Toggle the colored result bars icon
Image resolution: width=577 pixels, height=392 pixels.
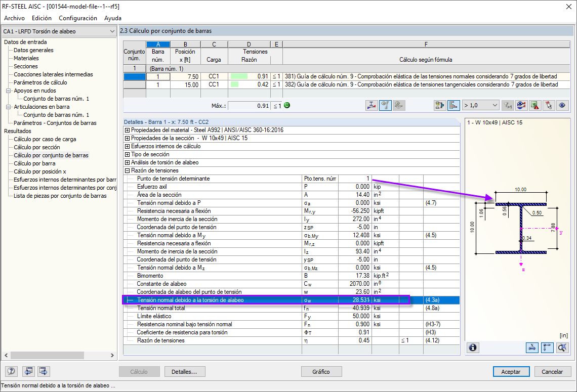[x=454, y=106]
